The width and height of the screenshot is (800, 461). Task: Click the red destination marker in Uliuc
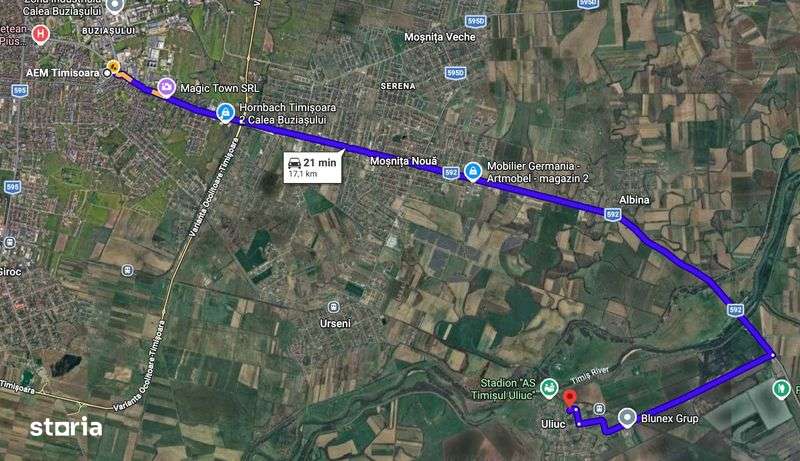click(569, 399)
